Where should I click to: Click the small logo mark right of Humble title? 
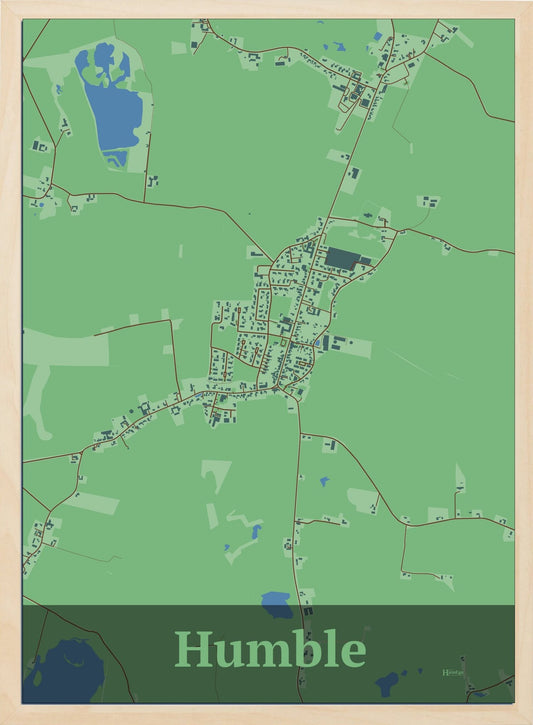(453, 672)
